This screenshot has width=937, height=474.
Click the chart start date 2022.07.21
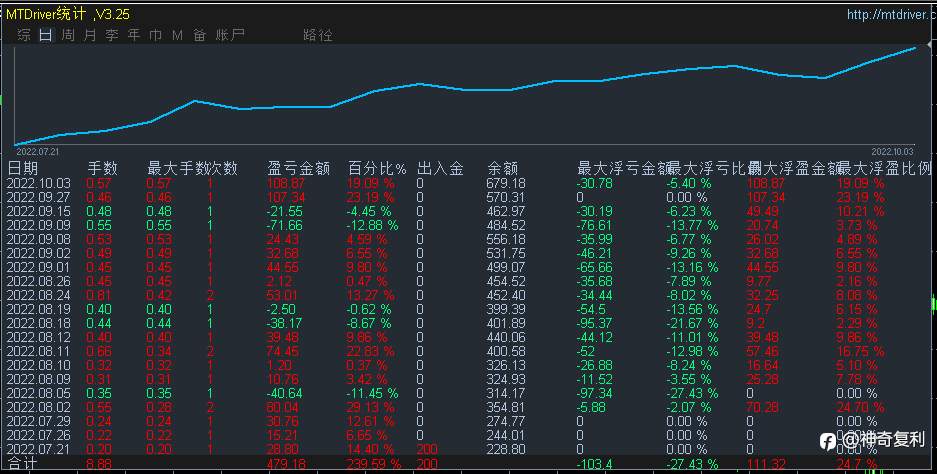point(38,152)
